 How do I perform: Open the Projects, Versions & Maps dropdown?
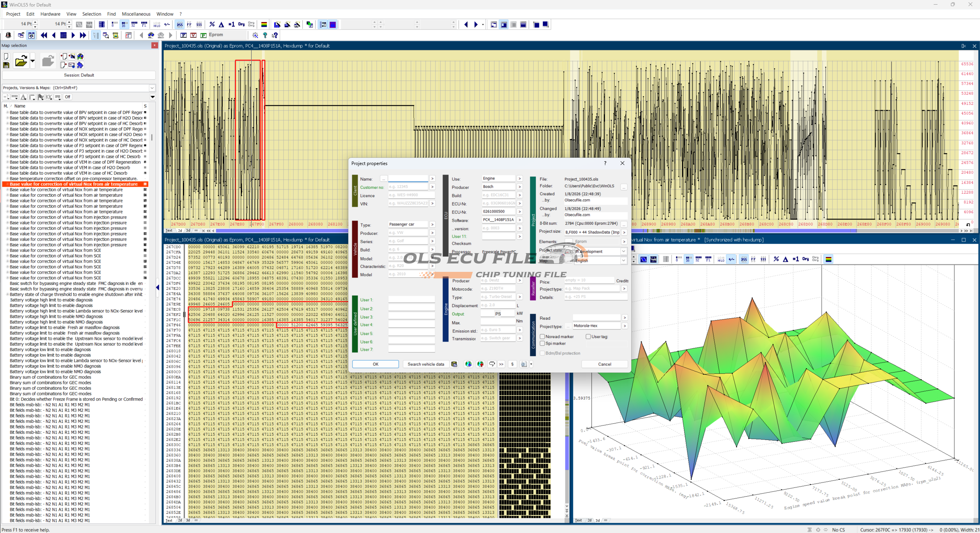click(x=152, y=88)
